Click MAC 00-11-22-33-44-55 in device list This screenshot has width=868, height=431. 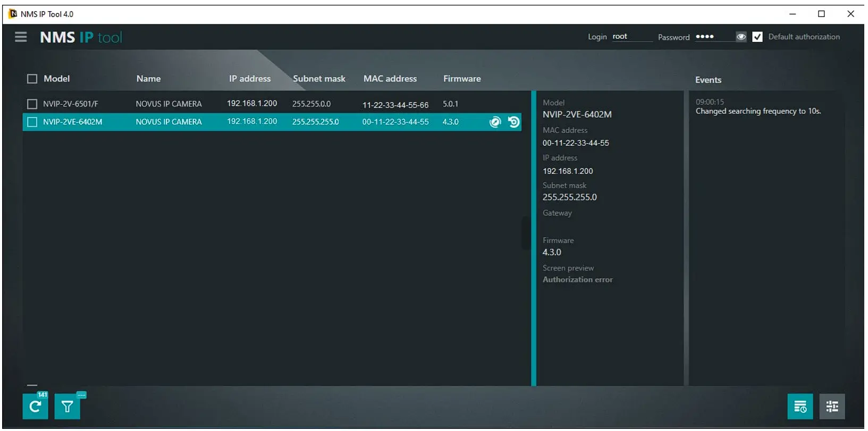[395, 122]
